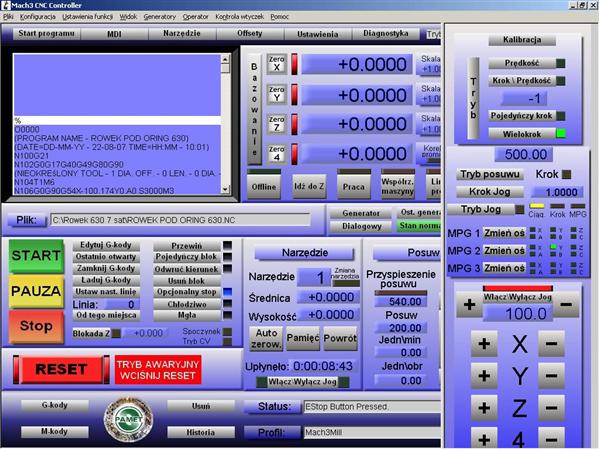The height and width of the screenshot is (449, 599).
Task: Toggle Opcjonalny stop option
Action: click(187, 292)
